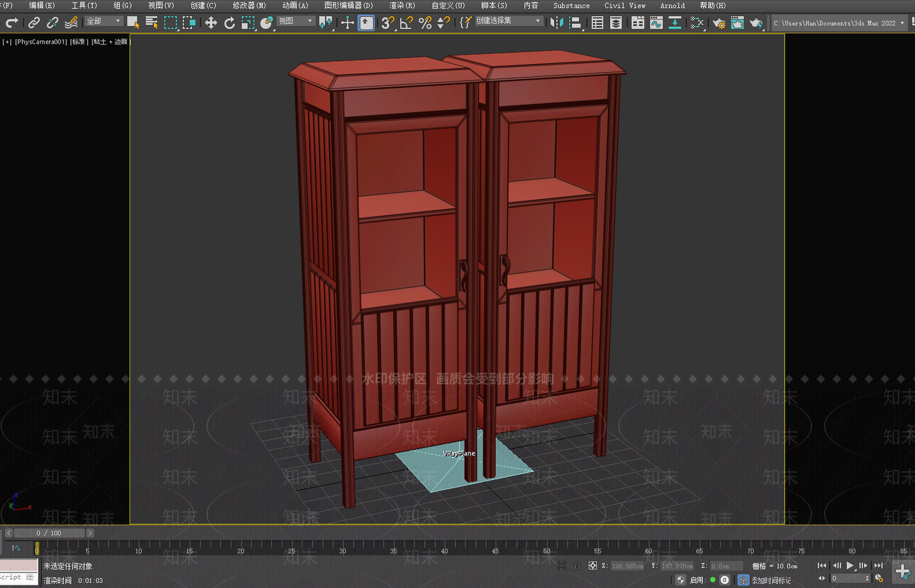Image resolution: width=915 pixels, height=588 pixels.
Task: Toggle the Selection Lock padlock icon
Action: coord(577,566)
